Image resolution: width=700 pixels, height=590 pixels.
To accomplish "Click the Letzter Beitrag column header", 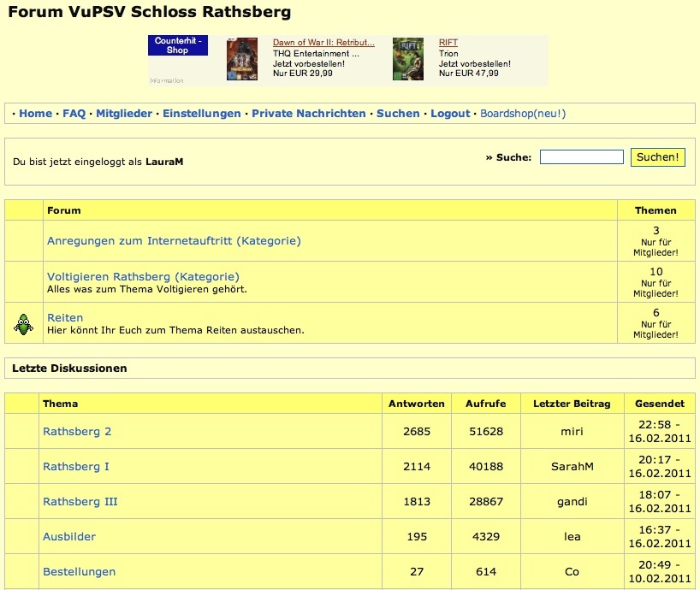I will (572, 404).
